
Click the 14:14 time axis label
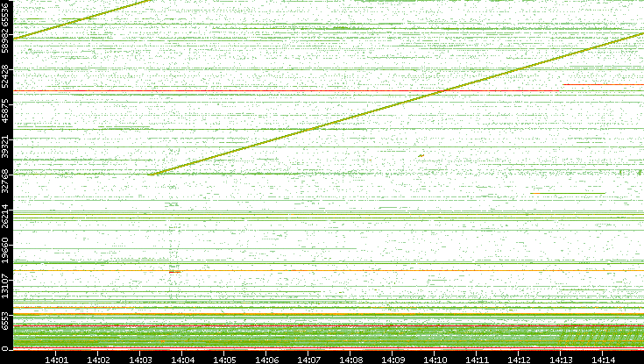[x=603, y=360]
